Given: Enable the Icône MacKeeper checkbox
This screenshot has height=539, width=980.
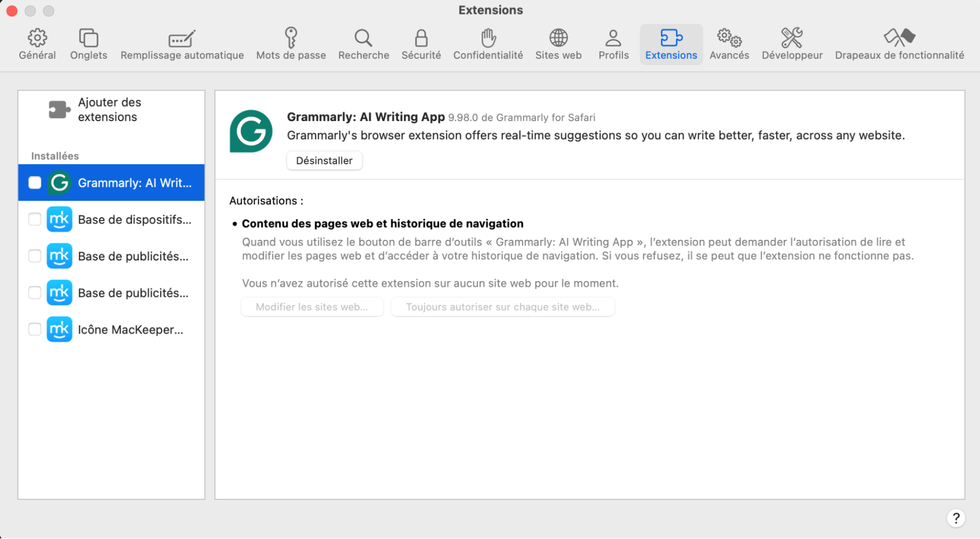Looking at the screenshot, I should pyautogui.click(x=35, y=329).
